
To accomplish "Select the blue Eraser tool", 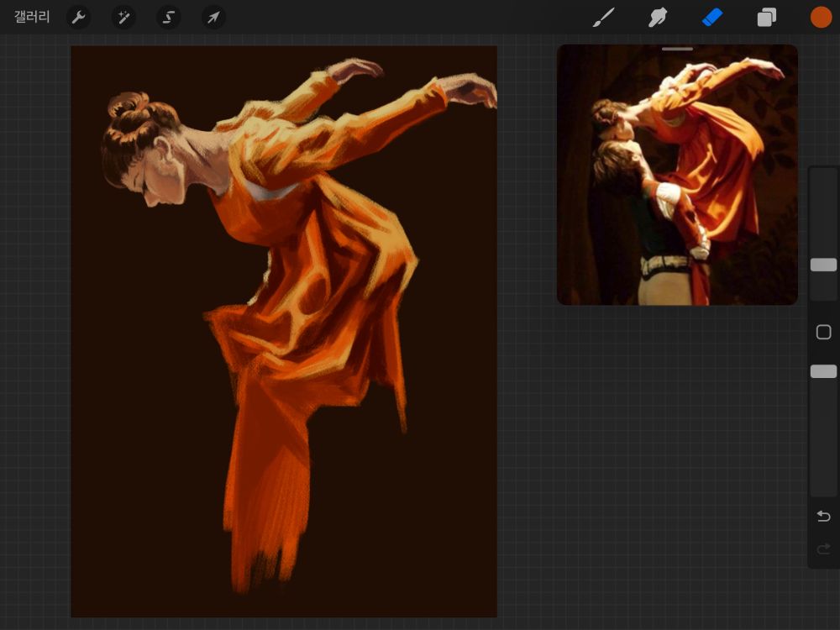I will tap(712, 17).
